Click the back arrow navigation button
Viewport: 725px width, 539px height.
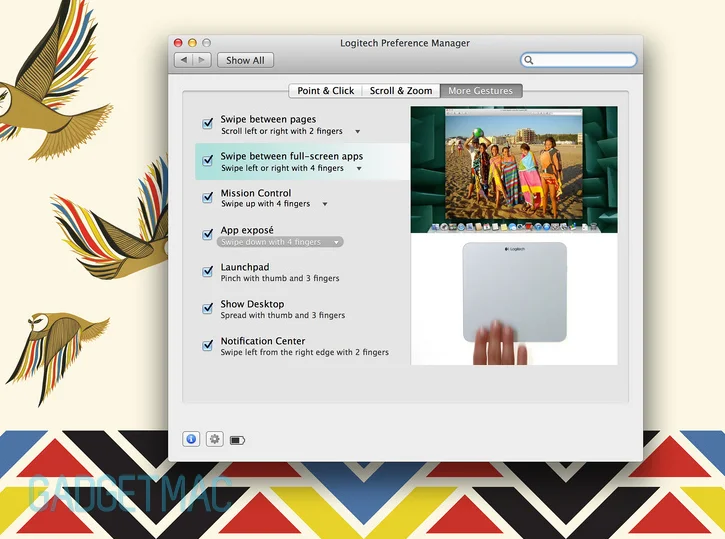click(x=184, y=60)
